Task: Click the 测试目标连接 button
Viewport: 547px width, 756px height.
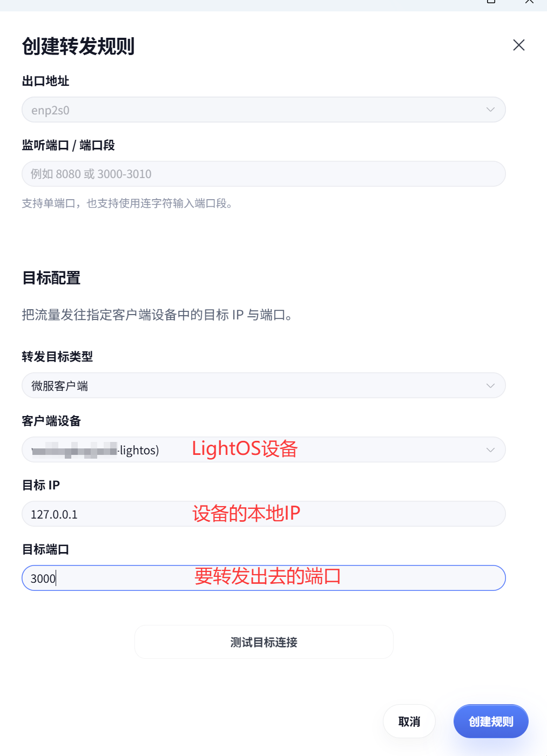Action: pos(264,642)
